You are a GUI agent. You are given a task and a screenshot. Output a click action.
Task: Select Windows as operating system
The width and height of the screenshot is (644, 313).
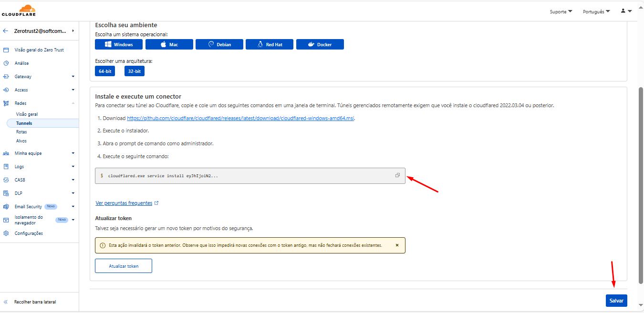click(x=119, y=44)
